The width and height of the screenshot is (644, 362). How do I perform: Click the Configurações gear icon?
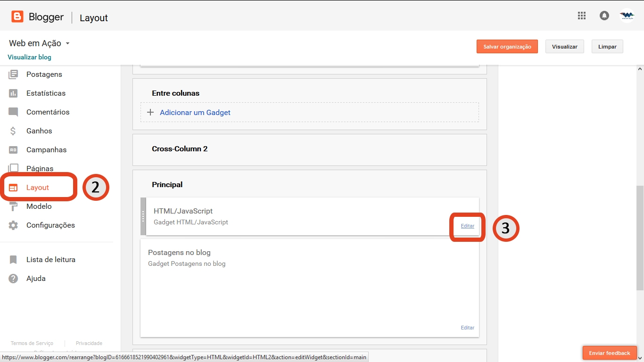pyautogui.click(x=13, y=225)
